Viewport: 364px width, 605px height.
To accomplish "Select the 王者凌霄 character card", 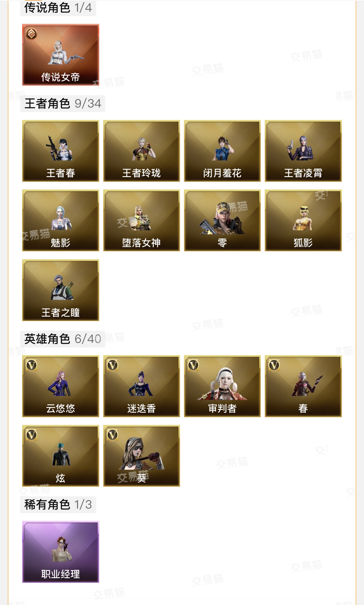I will click(303, 151).
